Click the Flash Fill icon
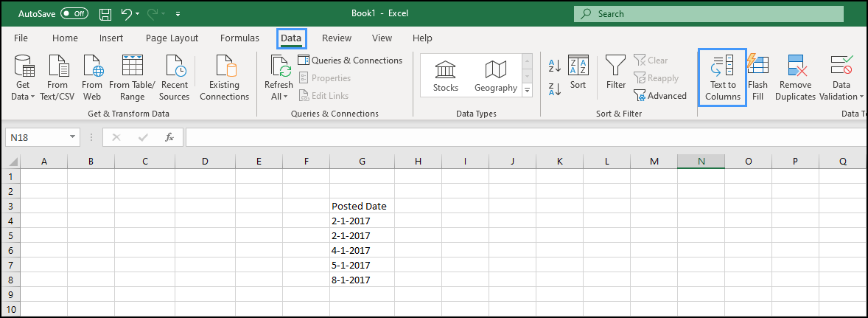Screen dimensions: 868x318 [x=757, y=77]
